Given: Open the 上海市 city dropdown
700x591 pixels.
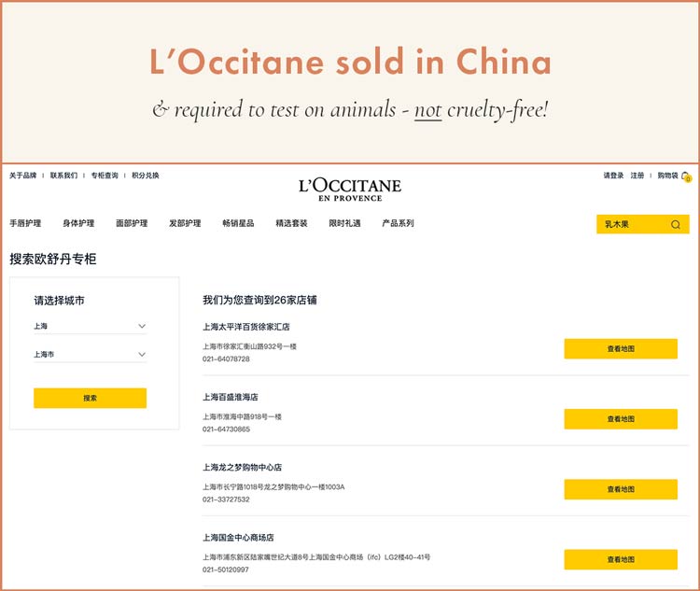Looking at the screenshot, I should click(90, 355).
